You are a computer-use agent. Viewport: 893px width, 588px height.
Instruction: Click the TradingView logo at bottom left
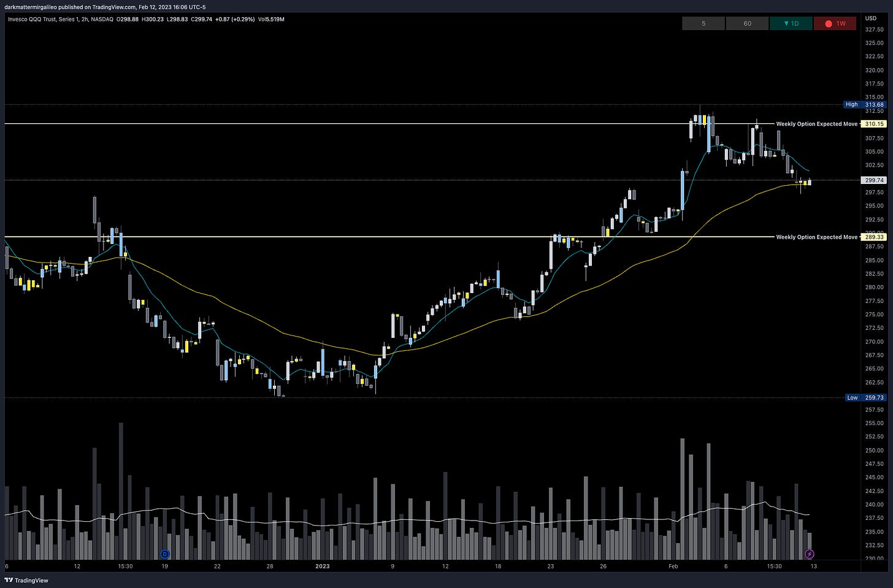pyautogui.click(x=26, y=580)
